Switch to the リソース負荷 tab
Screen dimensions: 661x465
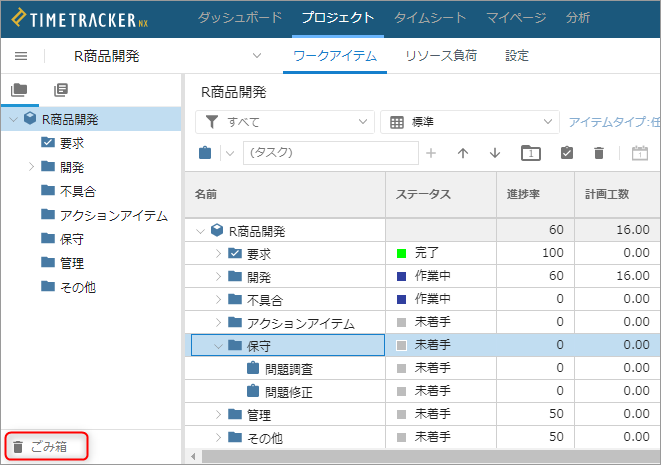coord(441,56)
